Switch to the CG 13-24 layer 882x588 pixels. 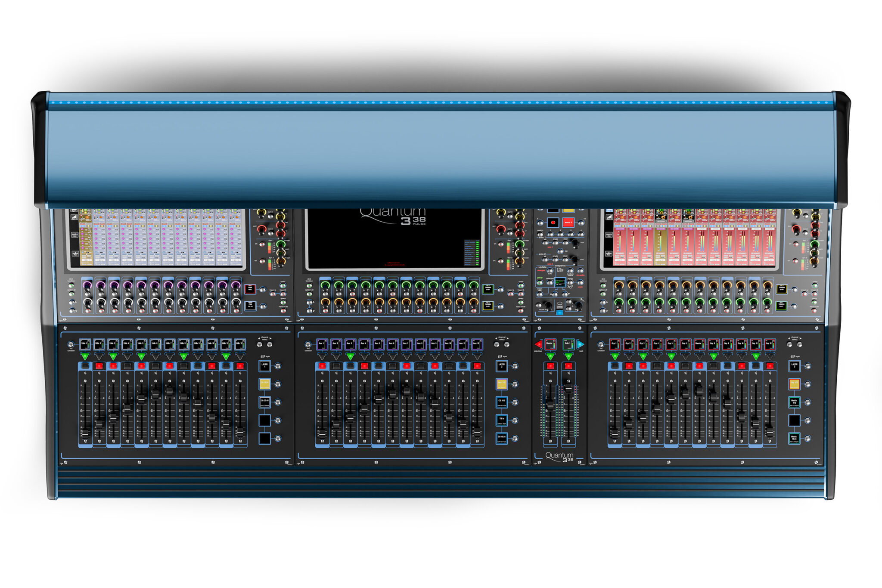pos(501,438)
